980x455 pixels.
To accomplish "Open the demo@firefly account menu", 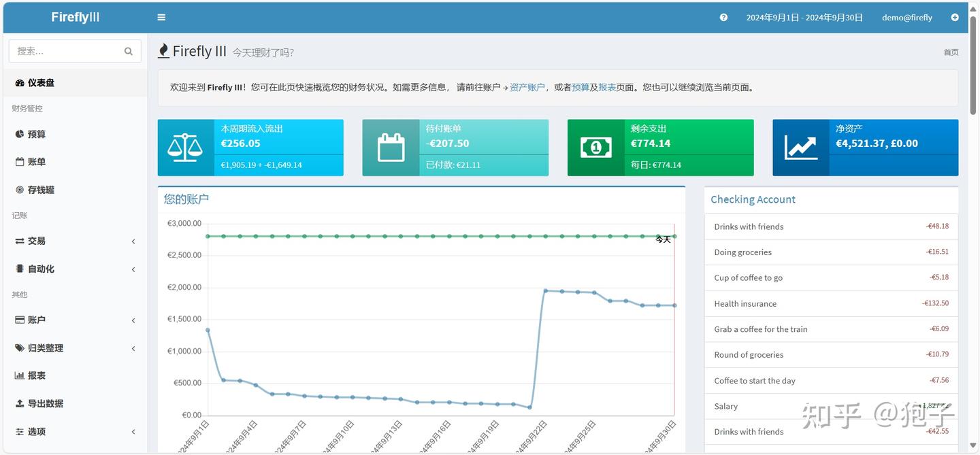I will point(906,17).
